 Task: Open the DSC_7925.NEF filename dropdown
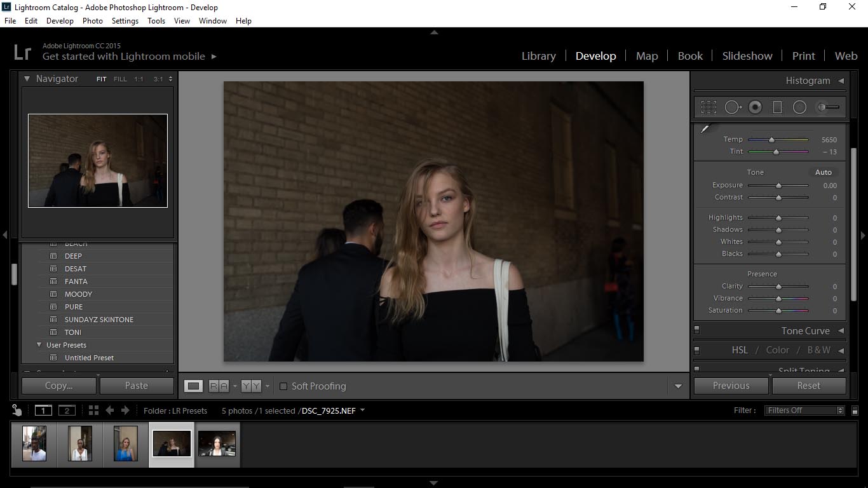pos(362,410)
